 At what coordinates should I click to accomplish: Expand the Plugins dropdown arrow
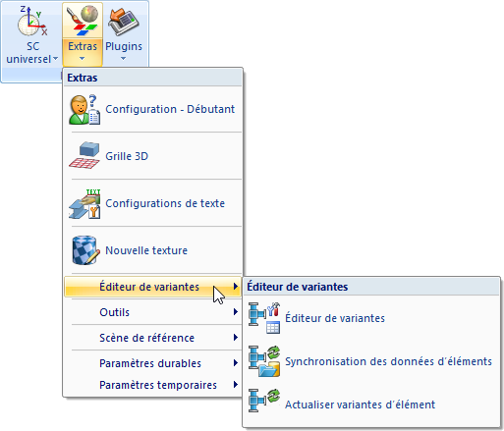point(123,59)
